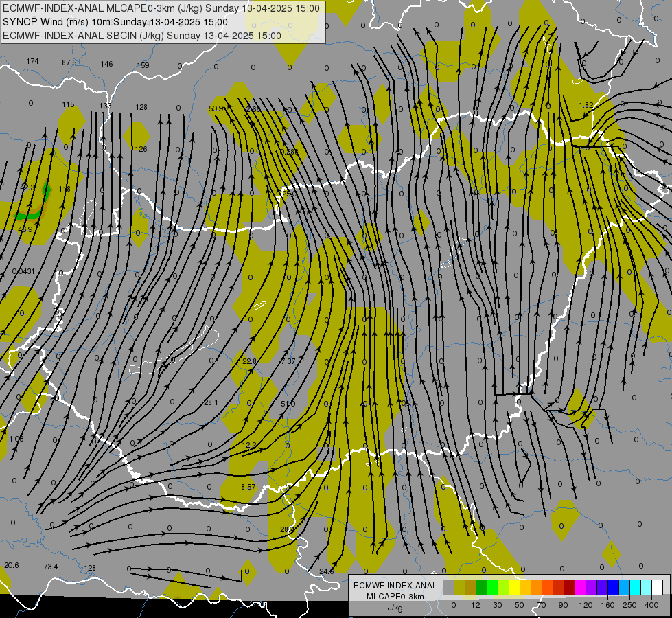672x618 pixels.
Task: Click the map value 28.4
Action: (x=287, y=529)
